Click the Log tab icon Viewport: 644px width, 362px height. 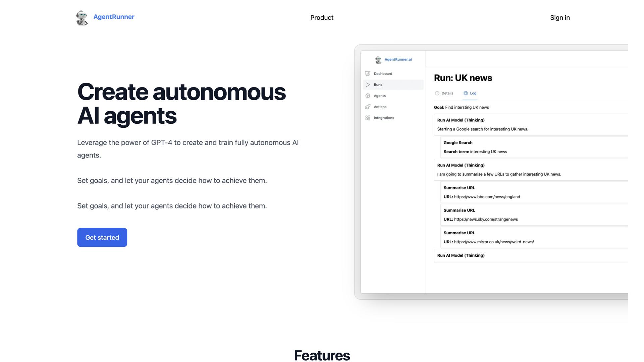tap(465, 93)
